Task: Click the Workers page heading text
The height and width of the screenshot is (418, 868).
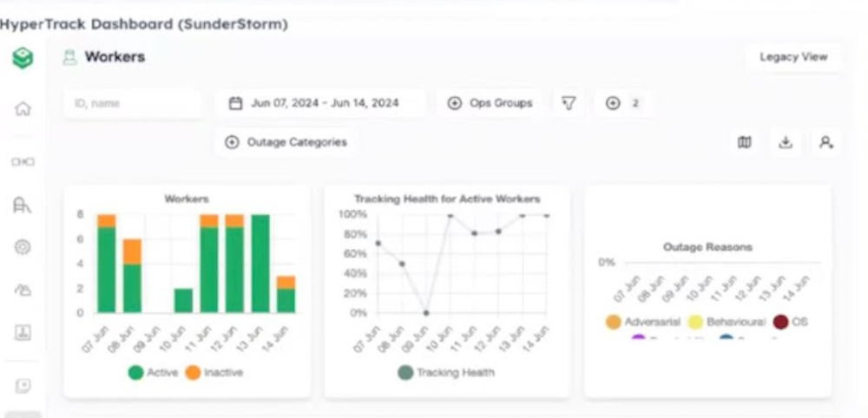Action: [115, 57]
